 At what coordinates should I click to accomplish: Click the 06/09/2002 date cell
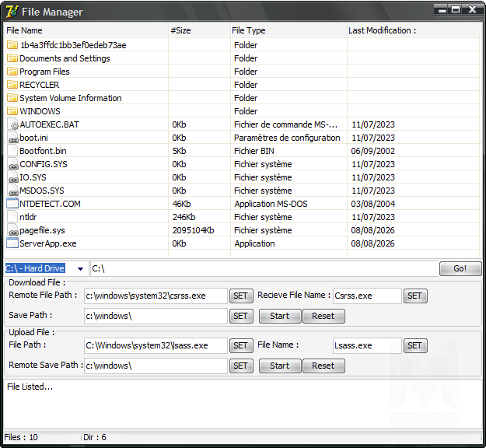(x=373, y=151)
